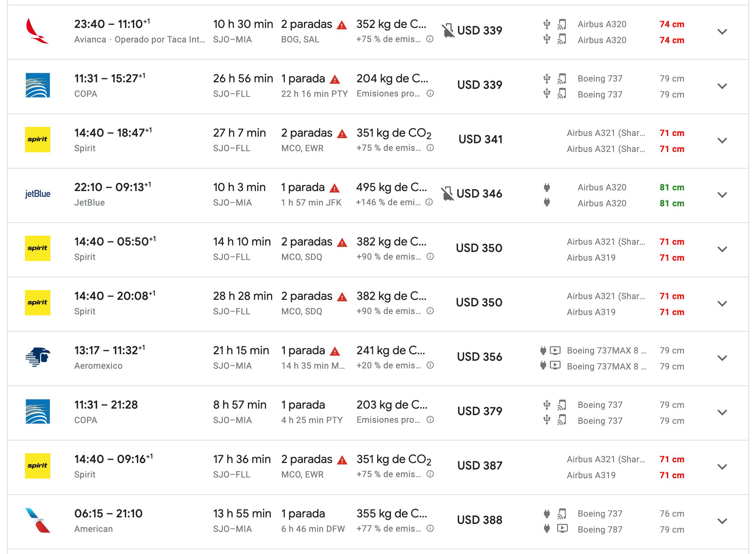The image size is (756, 554).
Task: Click the Aeromexico airline logo
Action: (38, 357)
